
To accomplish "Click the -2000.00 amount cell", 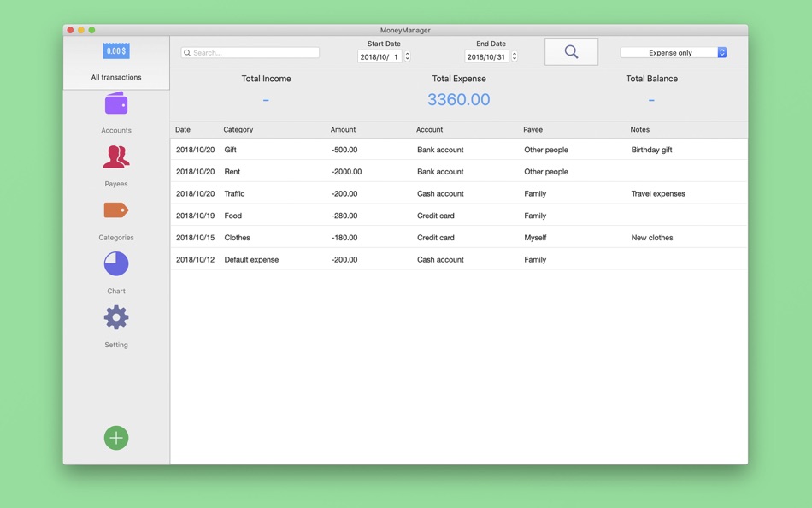I will click(x=346, y=172).
